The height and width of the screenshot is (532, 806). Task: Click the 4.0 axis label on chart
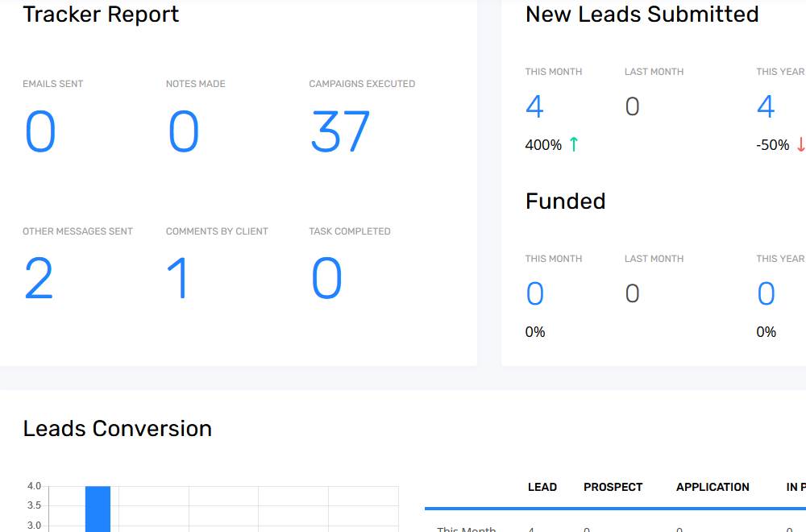click(x=34, y=486)
